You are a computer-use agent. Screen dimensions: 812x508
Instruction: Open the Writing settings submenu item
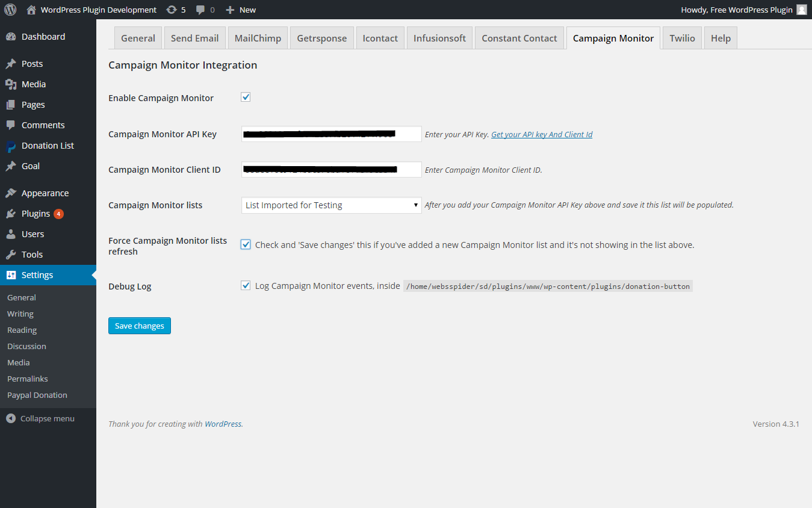tap(20, 314)
